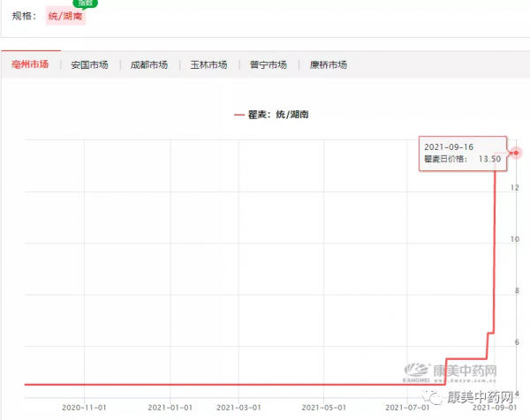
Task: Click the 2021-03-01 x-axis label
Action: point(238,408)
